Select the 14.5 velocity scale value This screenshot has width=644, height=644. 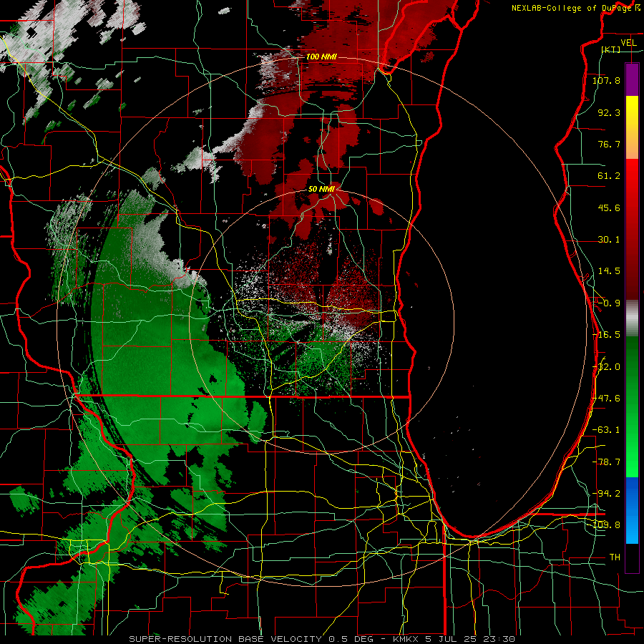(609, 271)
